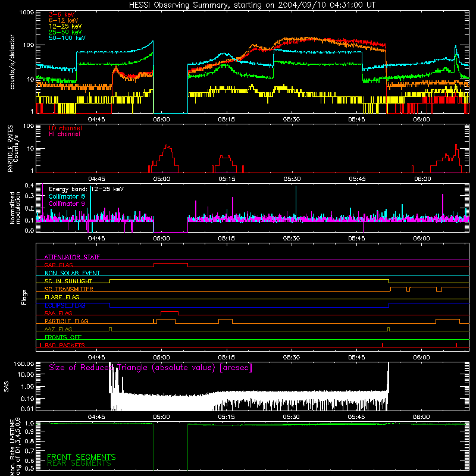This screenshot has height=476, width=476.
Task: Select the HI channel legend label
Action: [x=64, y=134]
